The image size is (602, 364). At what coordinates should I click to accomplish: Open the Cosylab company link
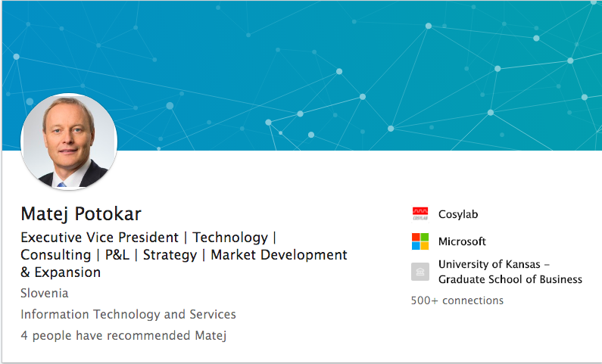pyautogui.click(x=458, y=214)
